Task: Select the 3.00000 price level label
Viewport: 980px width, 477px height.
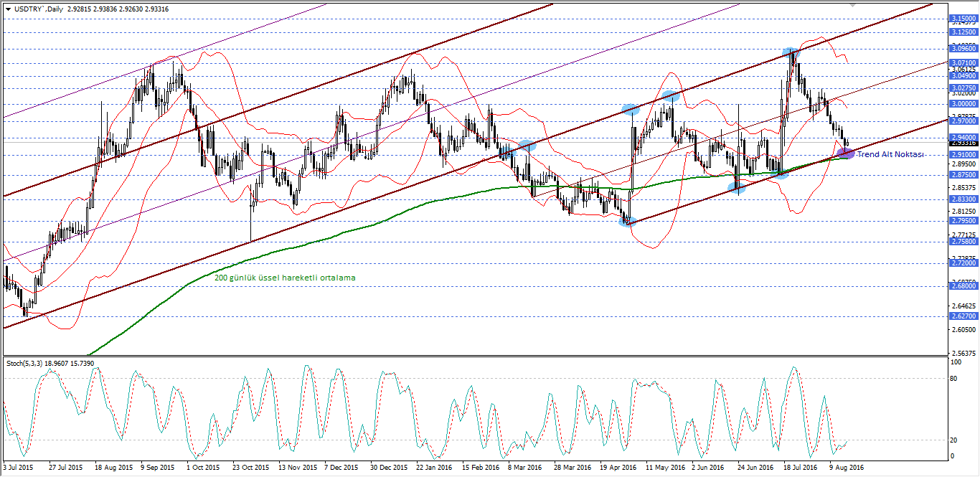Action: [x=963, y=103]
